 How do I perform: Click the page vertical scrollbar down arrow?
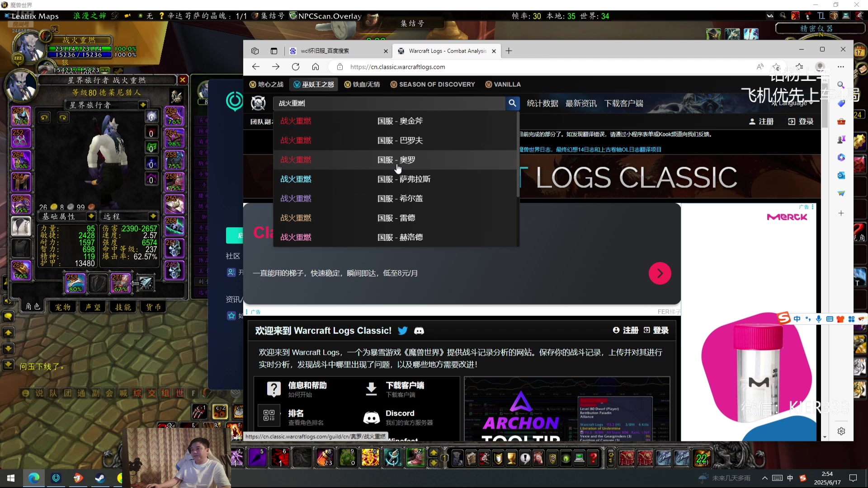[825, 437]
